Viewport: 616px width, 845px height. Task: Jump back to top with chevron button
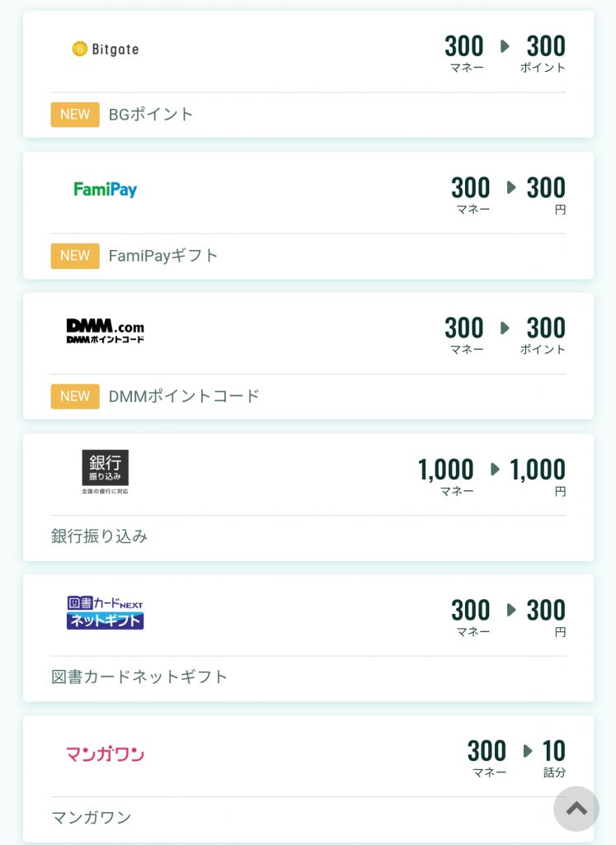576,809
